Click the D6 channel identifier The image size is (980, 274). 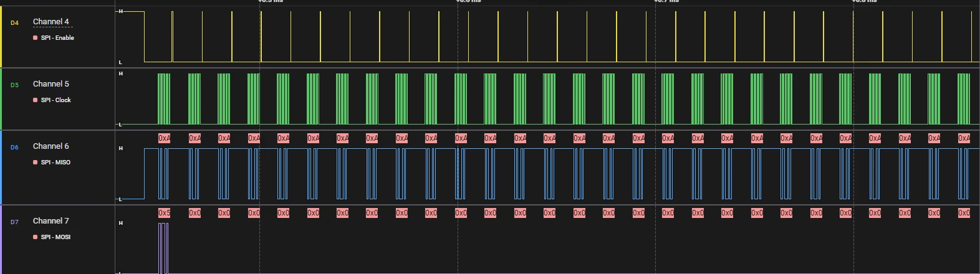tap(14, 148)
